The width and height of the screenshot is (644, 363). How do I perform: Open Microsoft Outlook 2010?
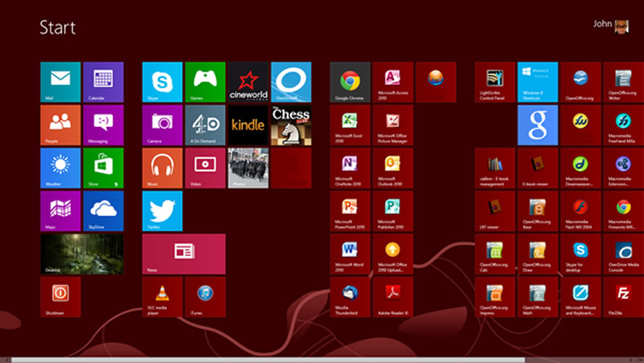(x=392, y=168)
